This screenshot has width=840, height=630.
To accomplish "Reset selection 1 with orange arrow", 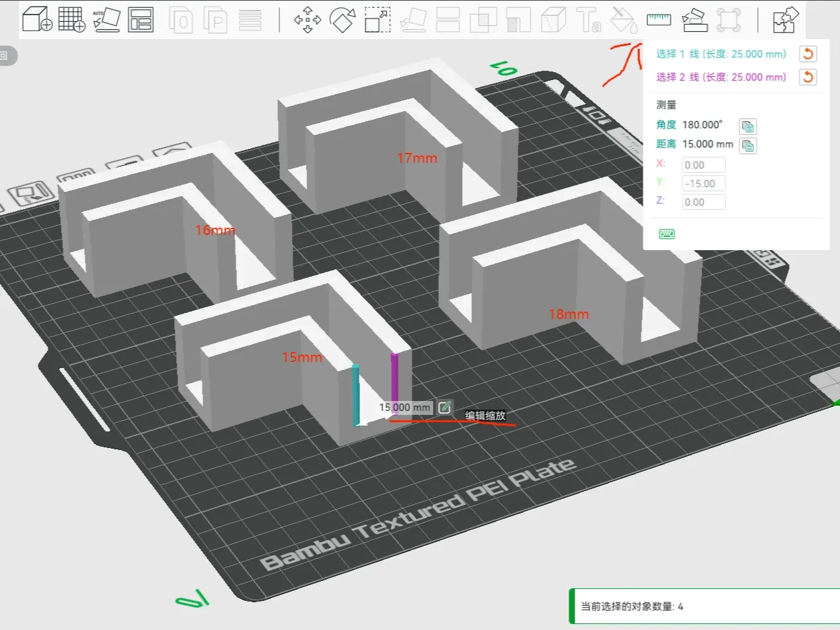I will tap(808, 54).
